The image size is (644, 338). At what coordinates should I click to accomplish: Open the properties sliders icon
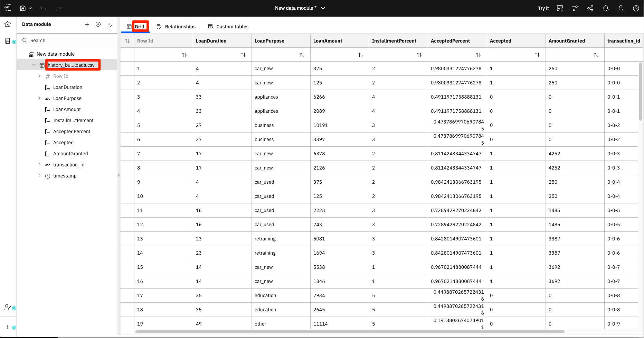point(575,8)
